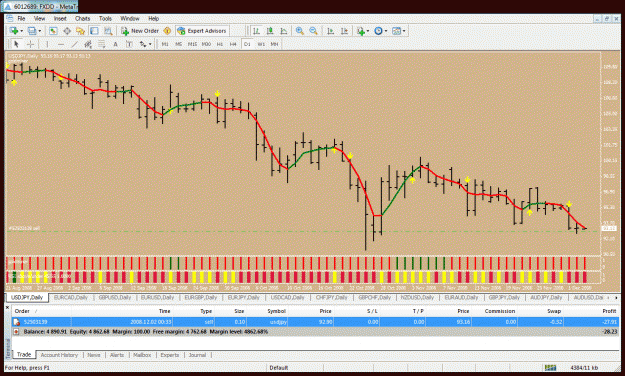This screenshot has width=625, height=376.
Task: Open the Tools menu
Action: tap(105, 18)
